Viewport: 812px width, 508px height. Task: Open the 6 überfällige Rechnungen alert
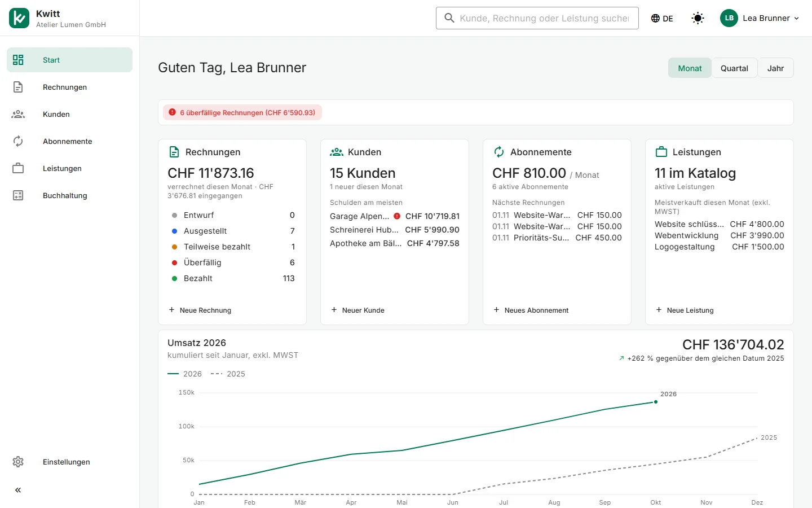point(242,112)
